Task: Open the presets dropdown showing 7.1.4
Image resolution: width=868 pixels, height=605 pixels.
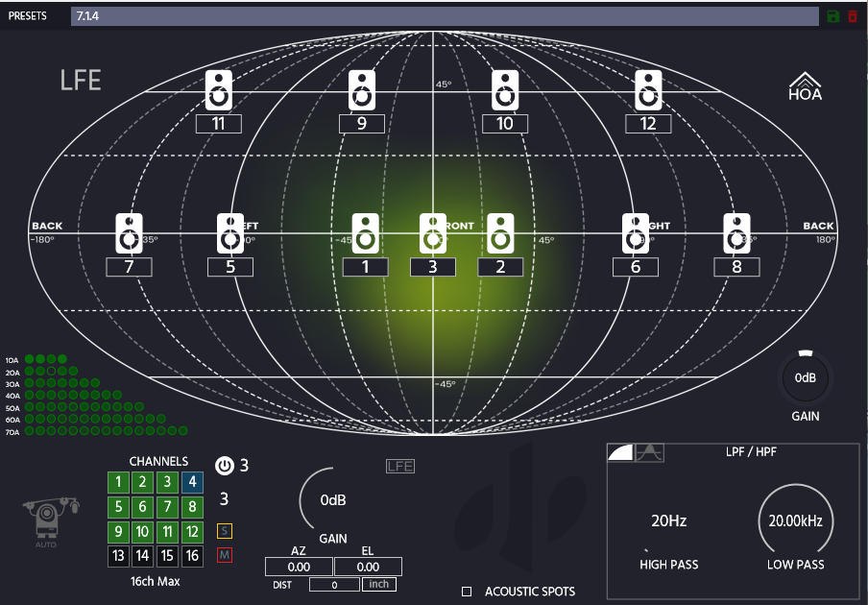Action: [445, 16]
